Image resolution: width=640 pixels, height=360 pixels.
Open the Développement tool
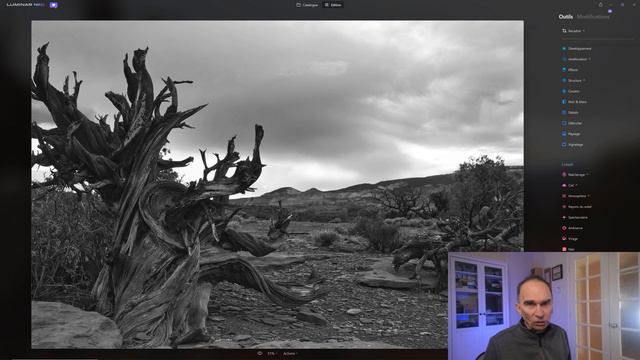[x=576, y=49]
